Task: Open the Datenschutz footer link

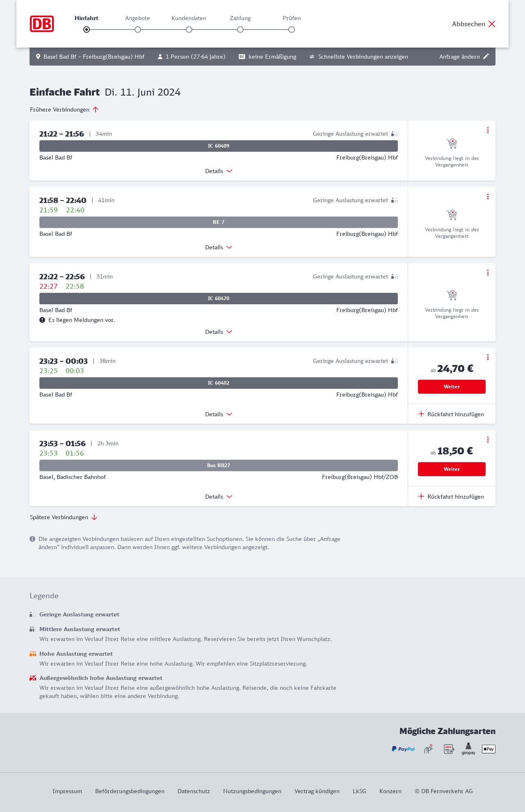Action: [x=194, y=791]
